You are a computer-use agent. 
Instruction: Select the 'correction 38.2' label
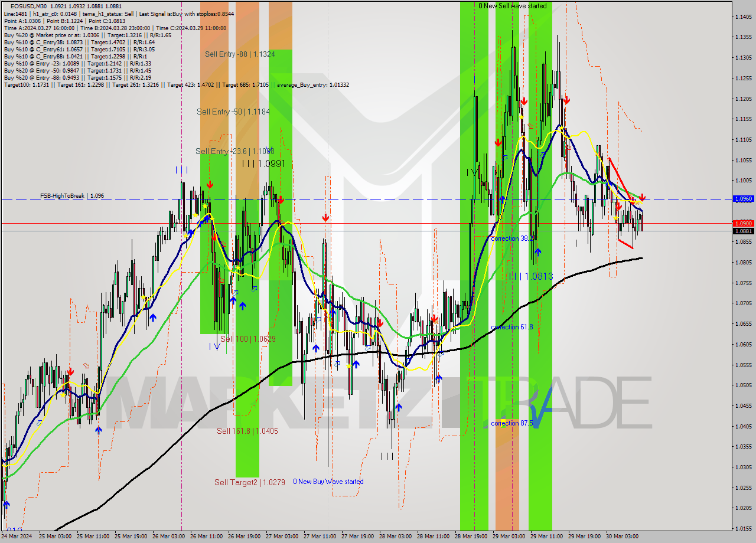pos(513,238)
